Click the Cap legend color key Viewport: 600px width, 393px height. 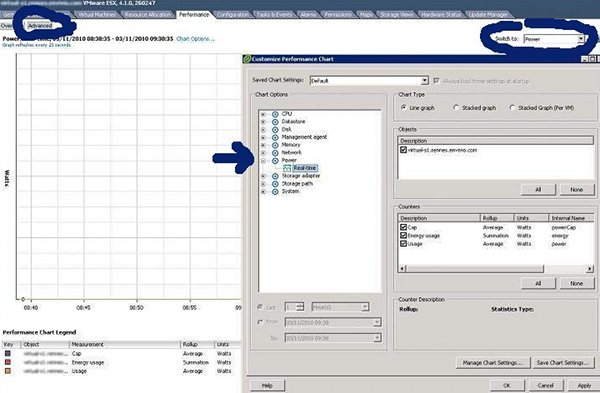[x=8, y=354]
